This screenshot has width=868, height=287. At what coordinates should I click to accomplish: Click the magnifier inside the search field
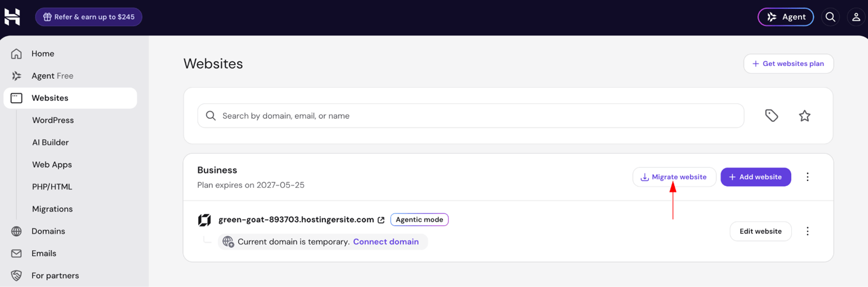click(x=211, y=116)
